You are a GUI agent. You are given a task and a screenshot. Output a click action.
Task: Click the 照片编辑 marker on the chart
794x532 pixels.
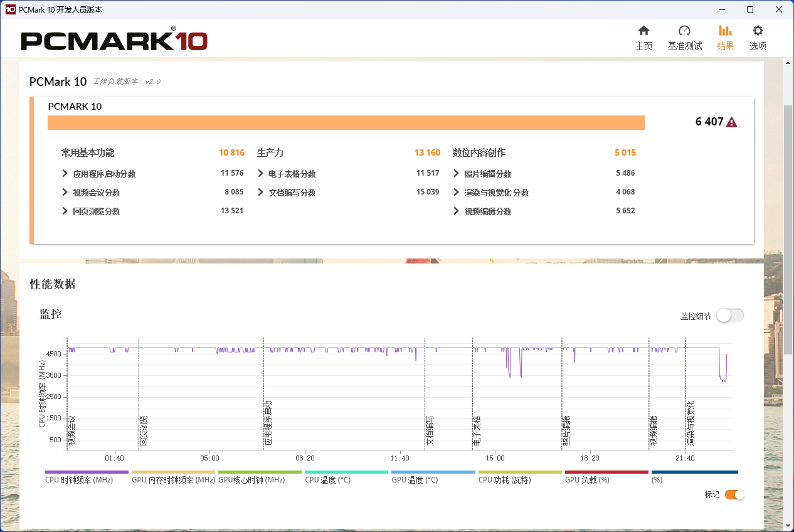pos(566,430)
